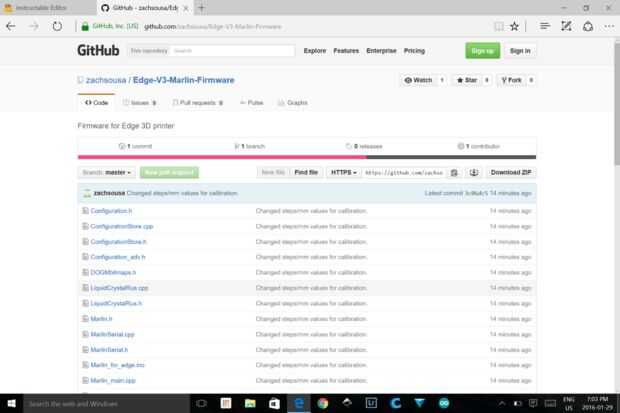Click the Watch button

419,80
